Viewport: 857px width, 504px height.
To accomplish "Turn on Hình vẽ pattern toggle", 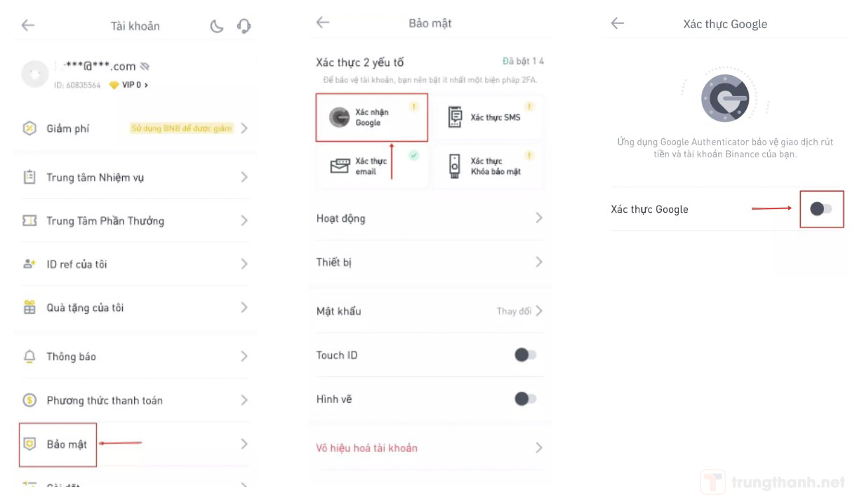I will point(525,399).
